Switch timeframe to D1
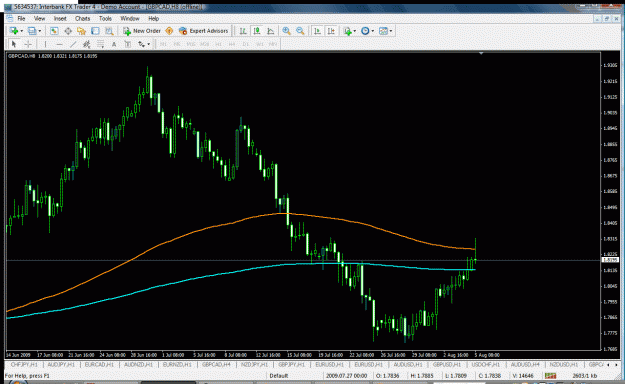This screenshot has width=625, height=384. click(246, 44)
